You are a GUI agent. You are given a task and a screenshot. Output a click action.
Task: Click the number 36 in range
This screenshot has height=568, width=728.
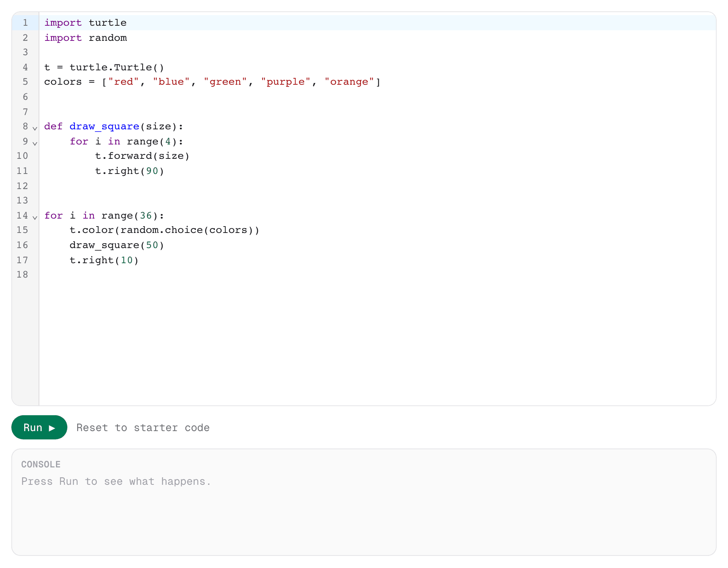tap(146, 216)
